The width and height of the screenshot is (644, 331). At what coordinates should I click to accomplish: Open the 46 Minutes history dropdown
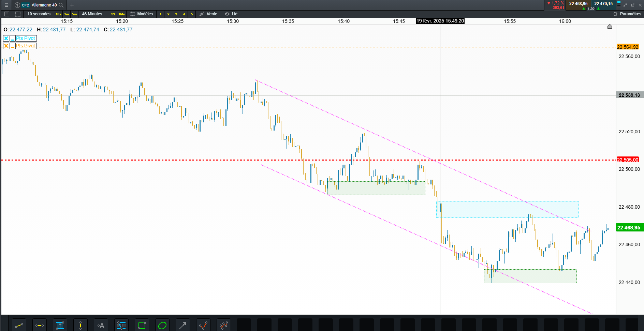point(92,14)
